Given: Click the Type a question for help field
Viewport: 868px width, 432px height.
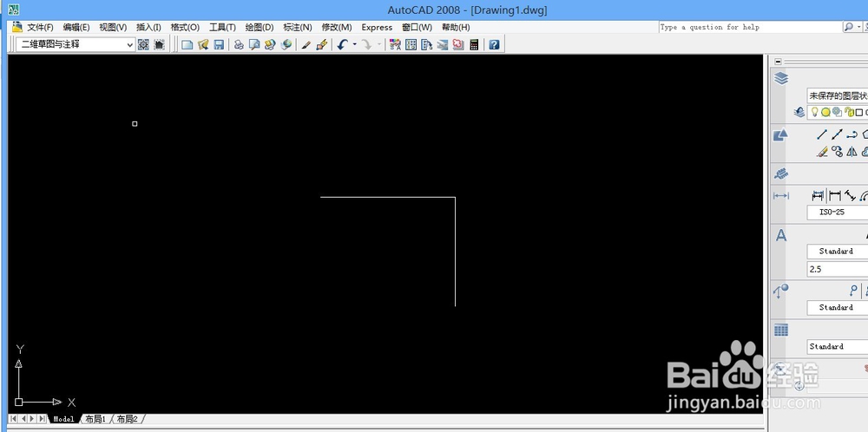Looking at the screenshot, I should click(x=750, y=27).
